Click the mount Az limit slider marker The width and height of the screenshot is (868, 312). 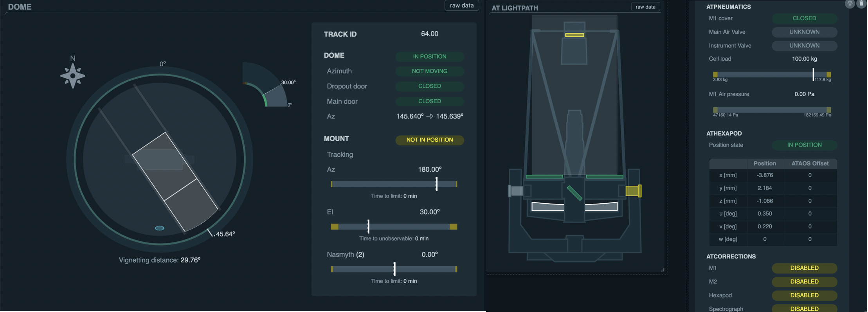[x=436, y=184]
